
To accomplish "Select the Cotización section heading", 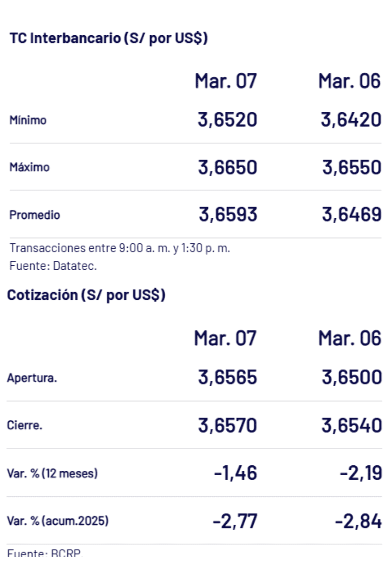I will point(86,295).
